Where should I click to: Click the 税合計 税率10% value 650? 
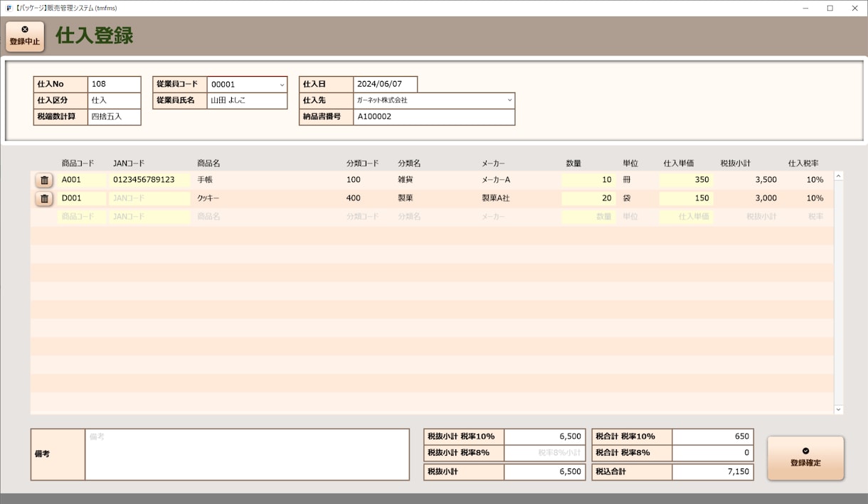coord(712,436)
